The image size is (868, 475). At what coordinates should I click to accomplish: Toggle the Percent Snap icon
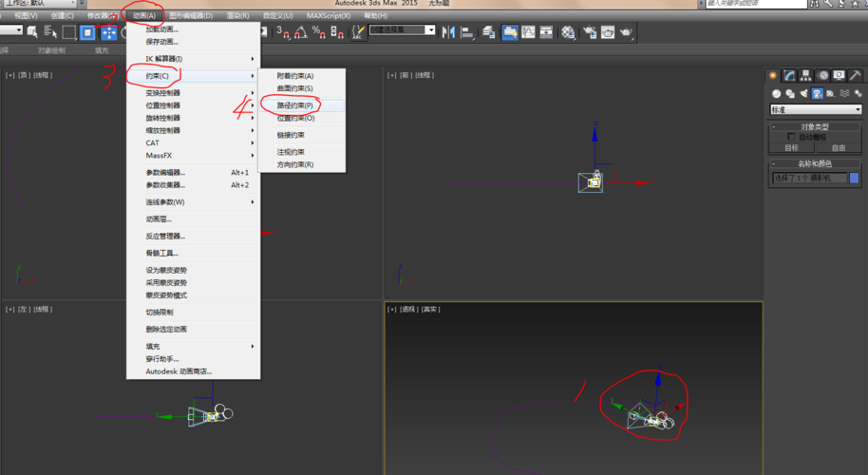coord(319,32)
